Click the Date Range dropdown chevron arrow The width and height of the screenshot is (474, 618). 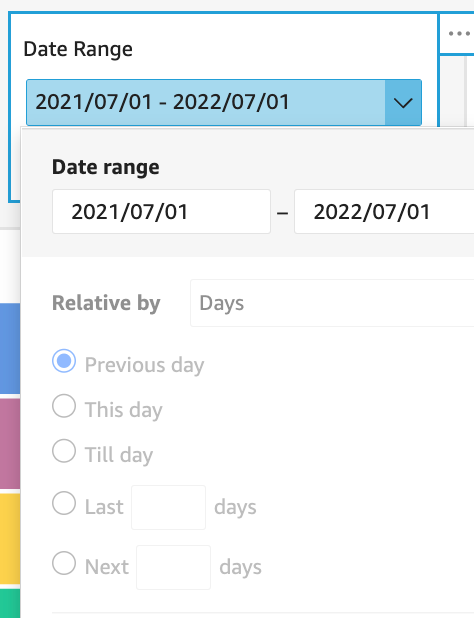click(x=403, y=102)
